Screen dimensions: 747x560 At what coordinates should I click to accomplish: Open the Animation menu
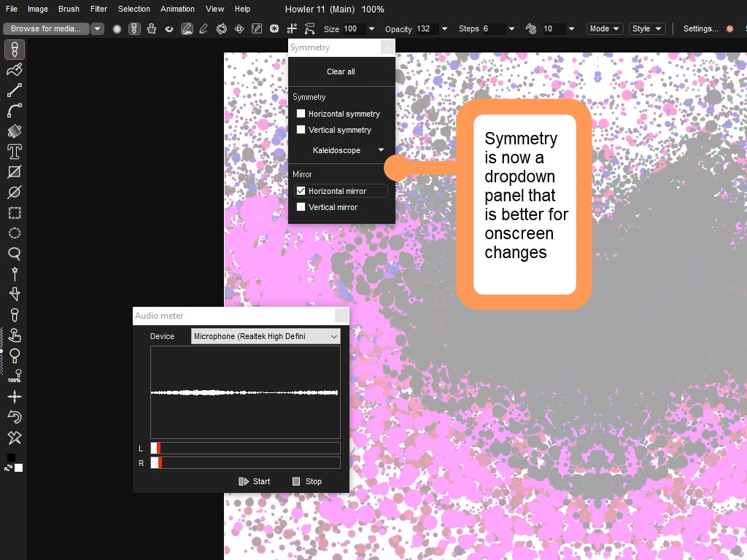click(x=177, y=9)
